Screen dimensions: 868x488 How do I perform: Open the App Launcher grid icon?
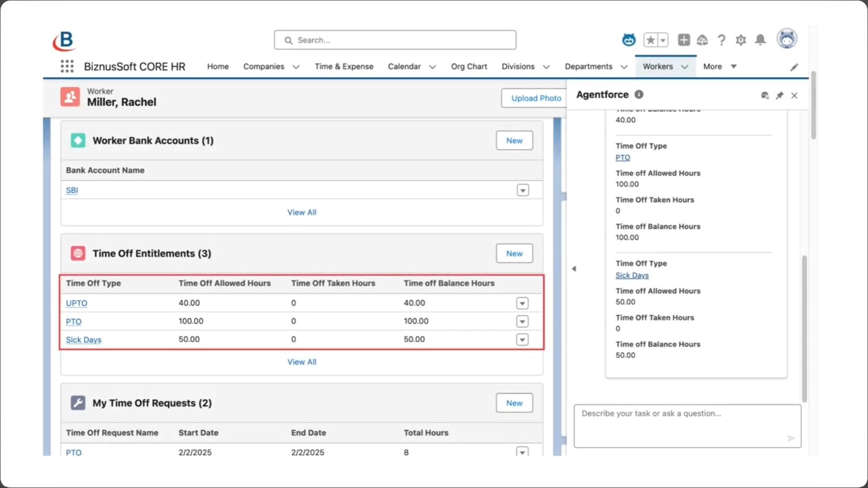(x=67, y=66)
